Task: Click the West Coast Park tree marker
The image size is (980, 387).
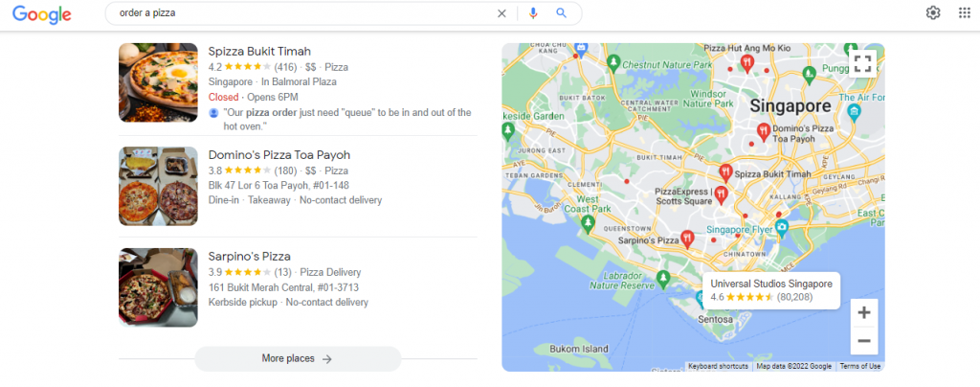Action: (587, 222)
